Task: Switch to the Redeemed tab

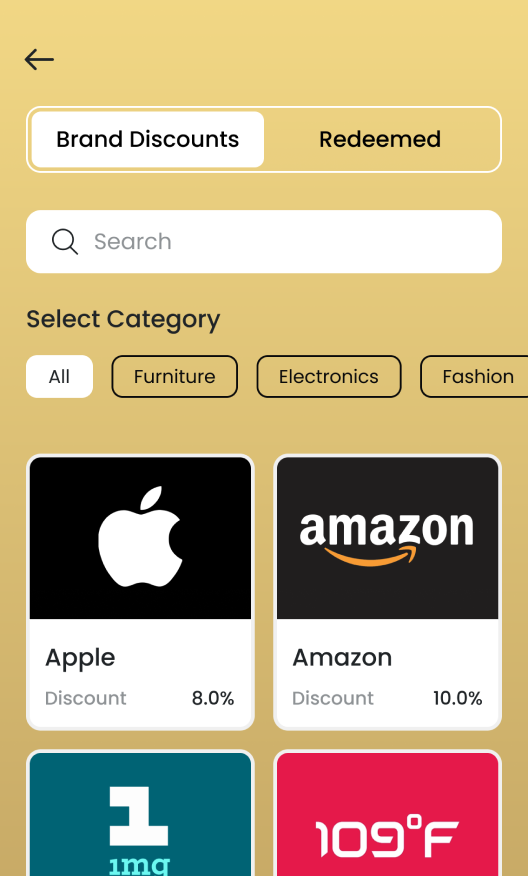Action: pyautogui.click(x=380, y=140)
